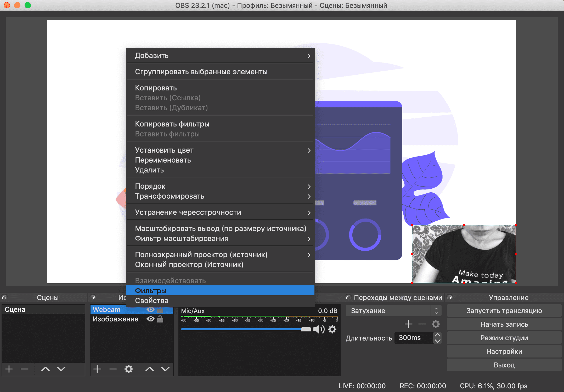The width and height of the screenshot is (564, 392).
Task: Toggle visibility eye icon for Webcam
Action: click(x=152, y=309)
